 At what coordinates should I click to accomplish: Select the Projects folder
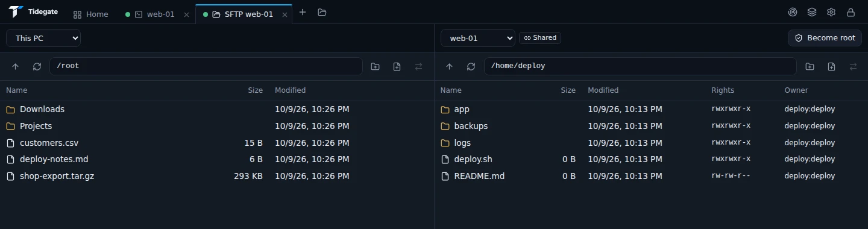point(217,126)
